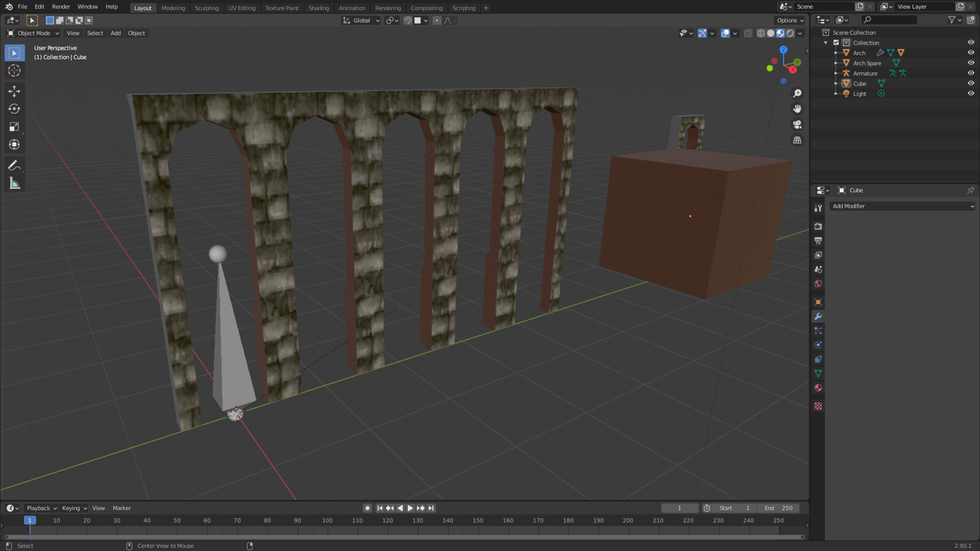The width and height of the screenshot is (980, 551).
Task: Toggle X-ray mode
Action: [x=748, y=33]
